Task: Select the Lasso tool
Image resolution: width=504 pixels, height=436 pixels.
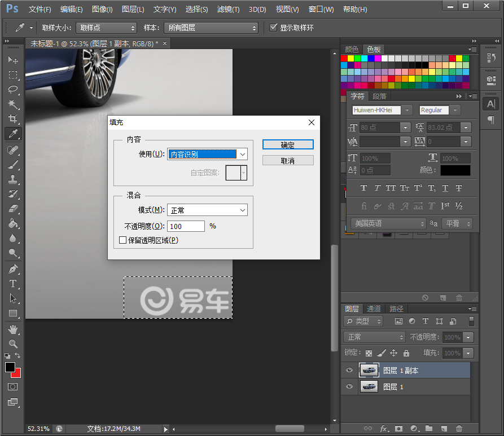Action: (13, 89)
